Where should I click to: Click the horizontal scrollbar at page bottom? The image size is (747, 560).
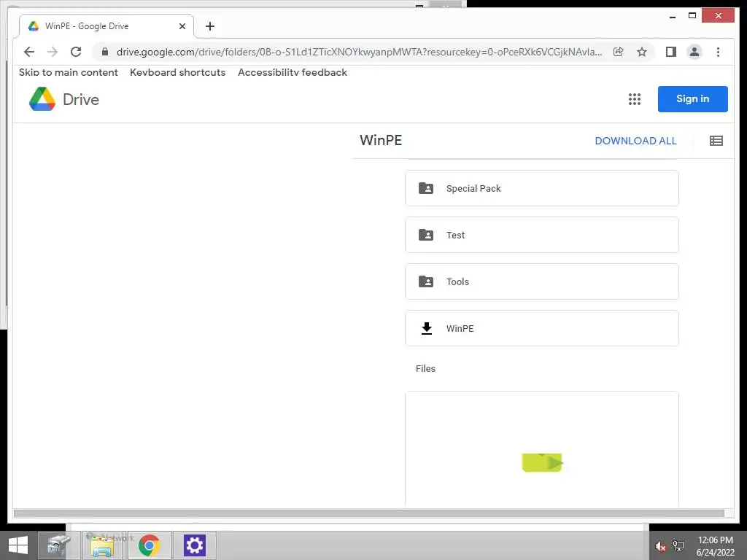tap(368, 513)
